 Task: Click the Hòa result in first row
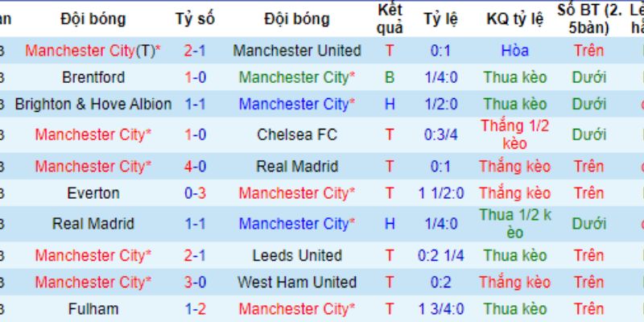click(x=514, y=51)
